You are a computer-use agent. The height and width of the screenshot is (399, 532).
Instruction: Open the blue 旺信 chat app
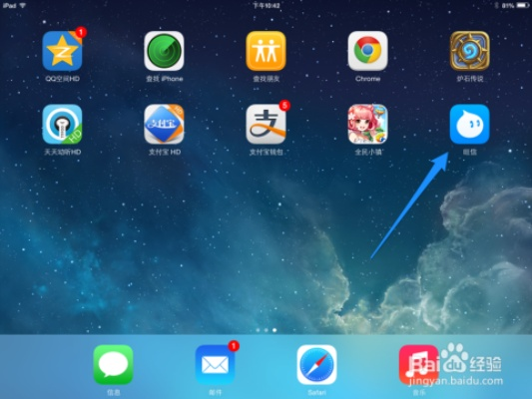tap(469, 124)
